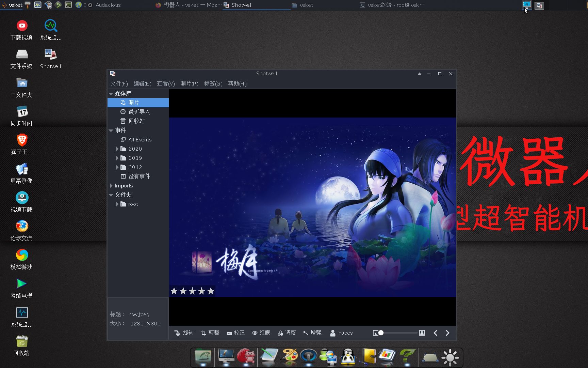Collapse the 文件夹 section
588x368 pixels.
pyautogui.click(x=111, y=195)
